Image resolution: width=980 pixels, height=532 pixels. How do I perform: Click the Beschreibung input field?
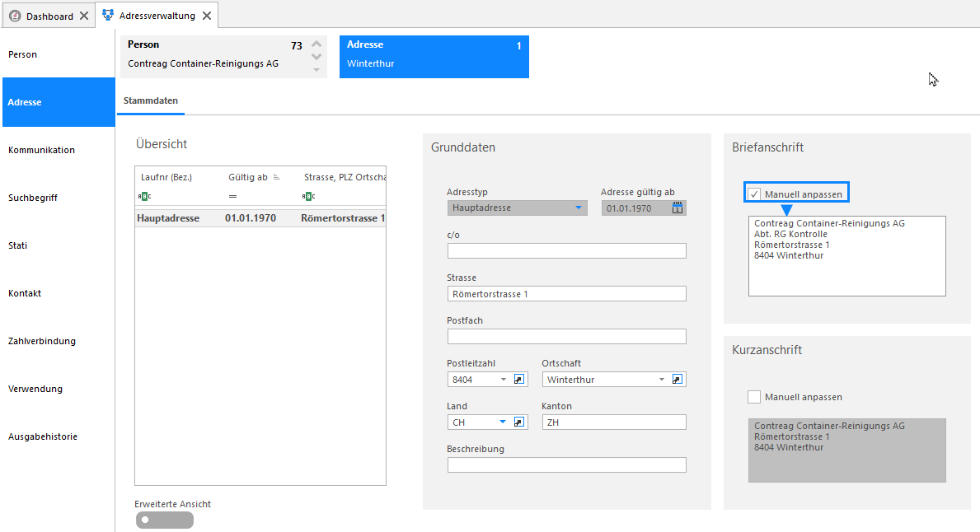pos(566,464)
